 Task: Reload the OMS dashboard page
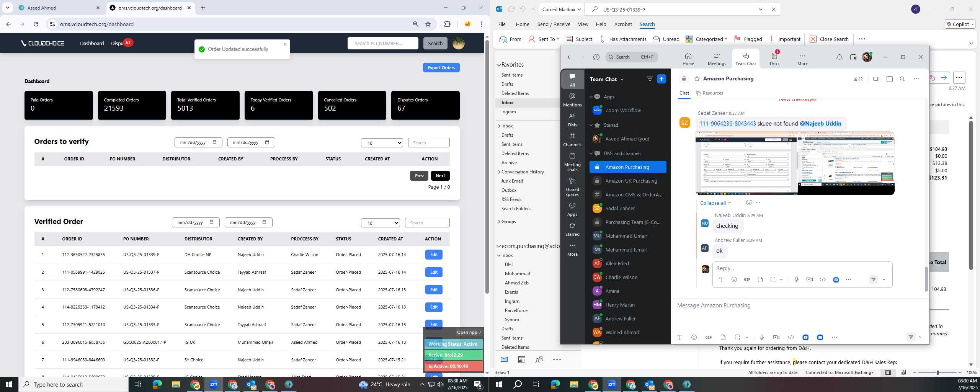click(36, 24)
